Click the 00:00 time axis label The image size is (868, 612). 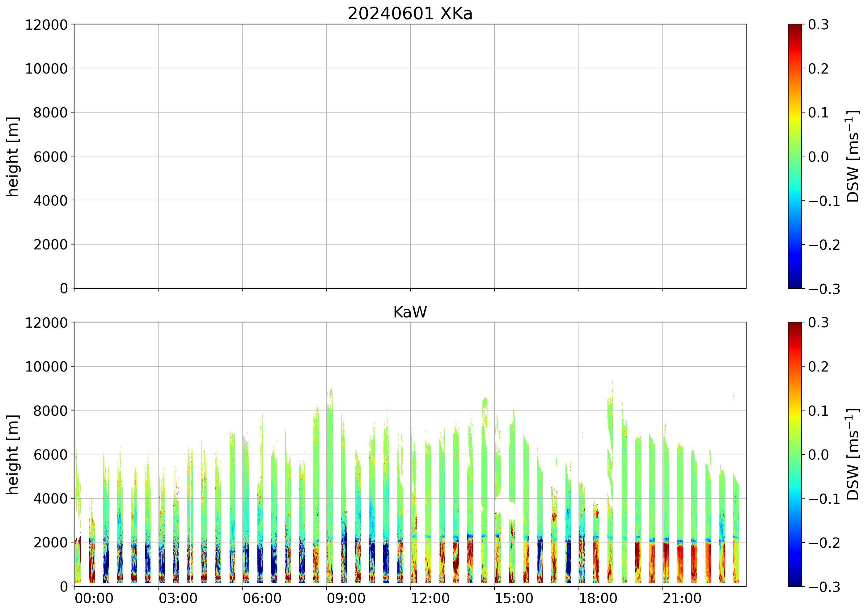pyautogui.click(x=94, y=599)
